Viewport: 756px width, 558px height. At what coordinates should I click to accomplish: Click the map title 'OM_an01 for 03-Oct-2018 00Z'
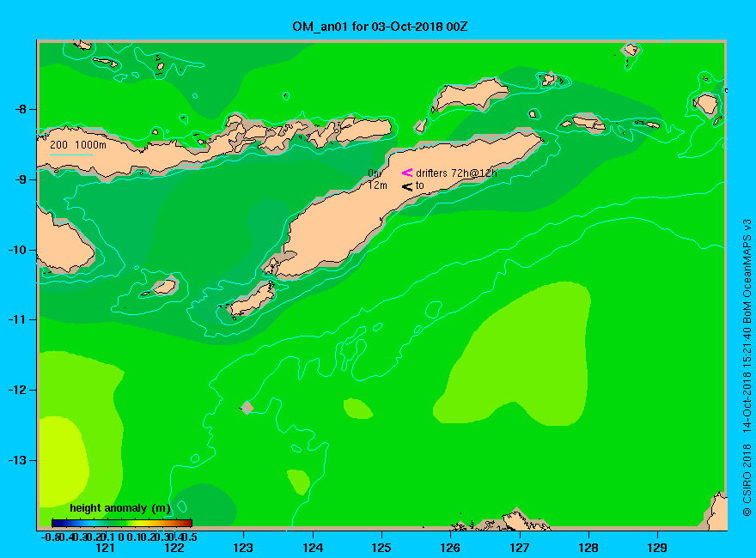(x=380, y=27)
